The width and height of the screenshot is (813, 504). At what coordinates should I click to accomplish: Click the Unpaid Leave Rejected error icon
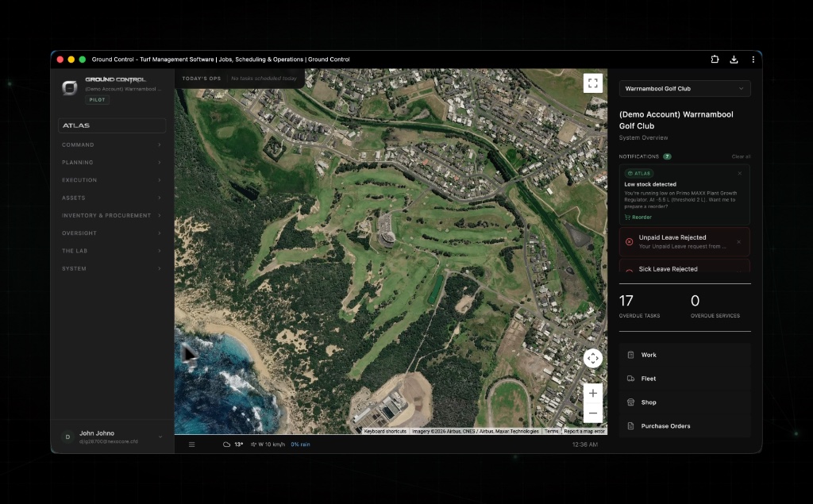coord(629,241)
